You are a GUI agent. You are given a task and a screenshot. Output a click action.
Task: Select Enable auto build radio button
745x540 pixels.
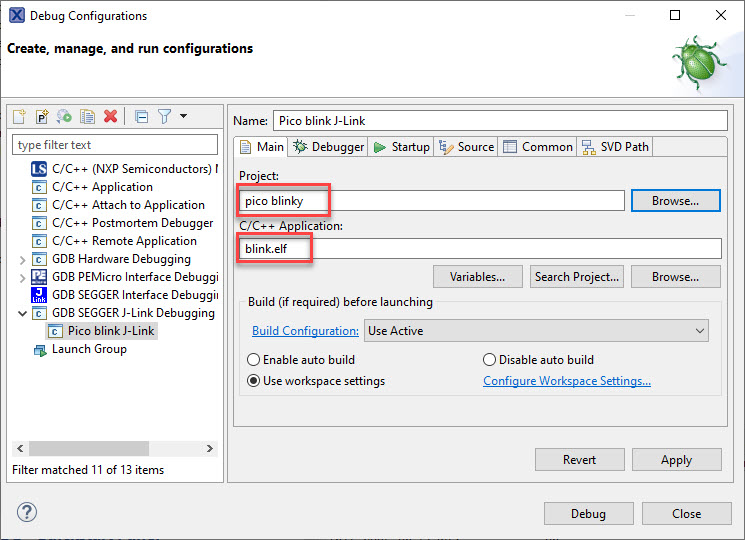[x=254, y=360]
